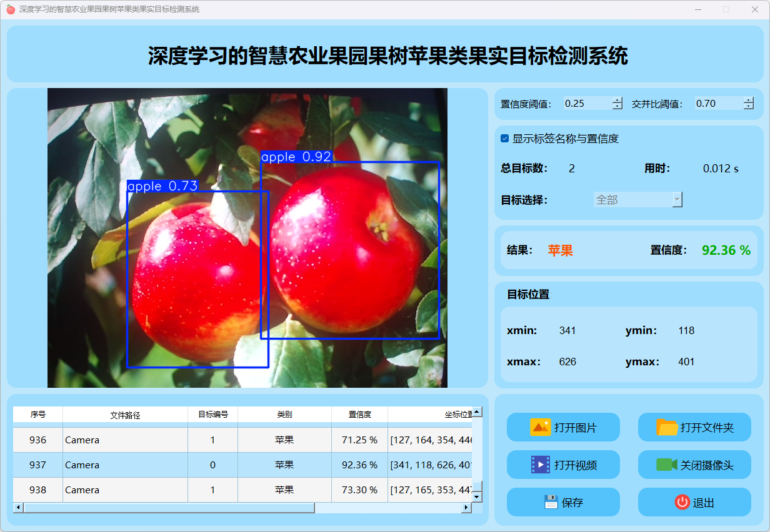Click the red power icon on 退出
Viewport: 770px width, 532px height.
pyautogui.click(x=682, y=502)
